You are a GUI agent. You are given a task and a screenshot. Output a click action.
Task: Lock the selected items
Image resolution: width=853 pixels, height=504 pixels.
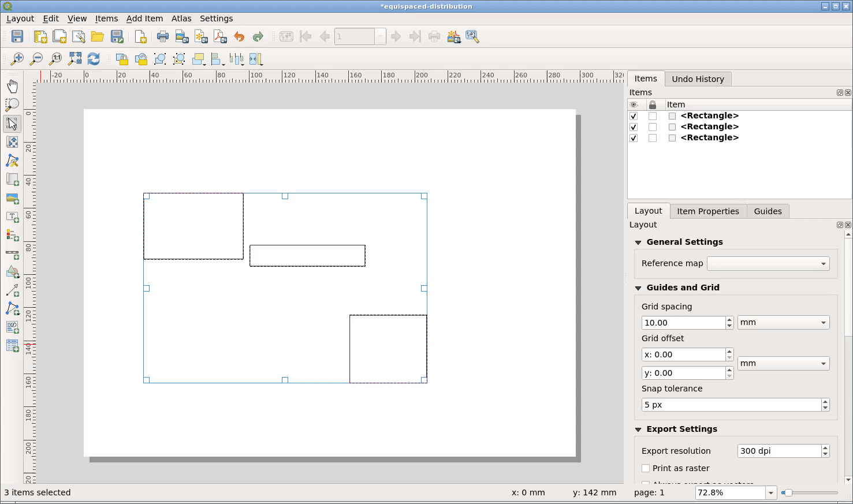(x=122, y=58)
